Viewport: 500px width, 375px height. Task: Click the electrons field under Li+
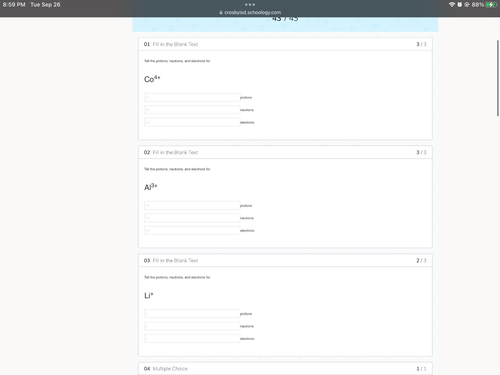pos(192,339)
